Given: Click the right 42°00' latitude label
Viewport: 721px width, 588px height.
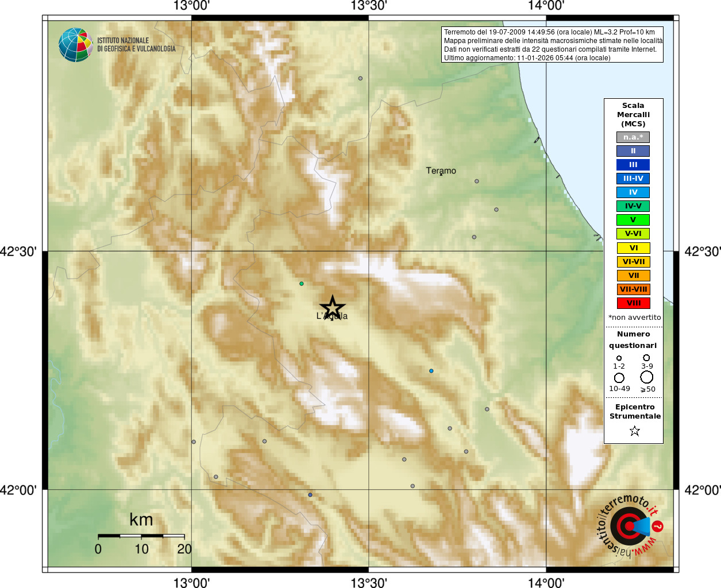Looking at the screenshot, I should 703,490.
